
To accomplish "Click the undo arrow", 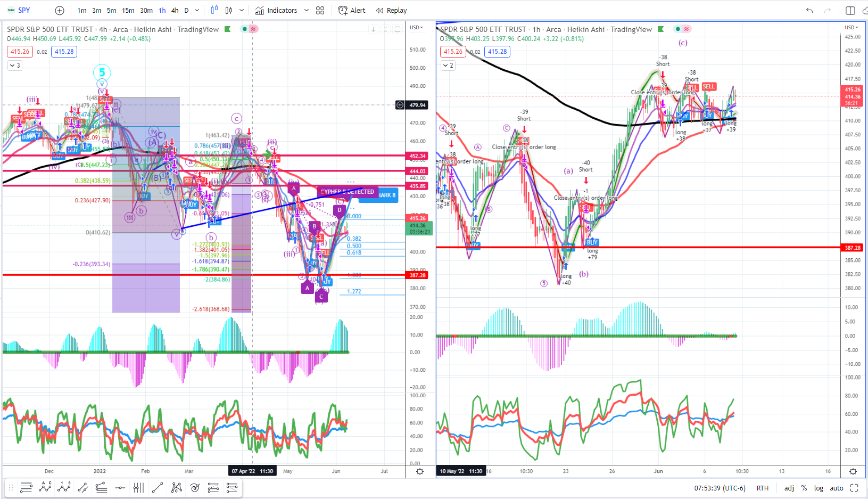I will (809, 10).
